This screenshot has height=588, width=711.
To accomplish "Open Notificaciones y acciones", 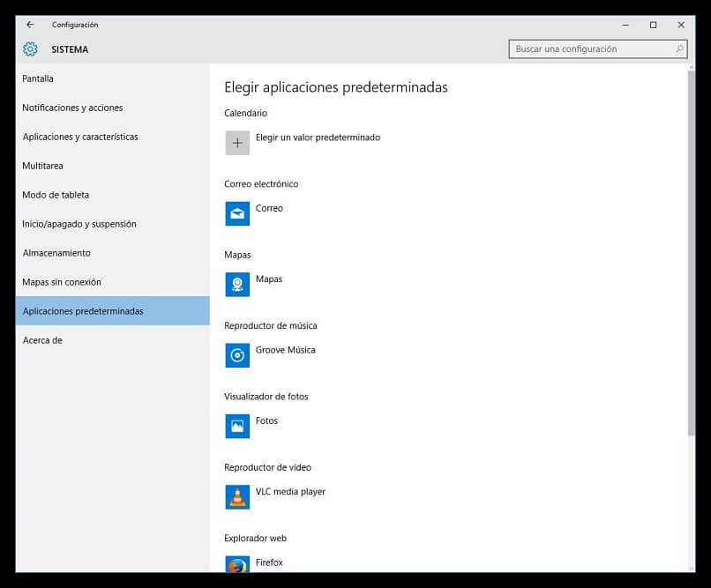I will coord(112,108).
